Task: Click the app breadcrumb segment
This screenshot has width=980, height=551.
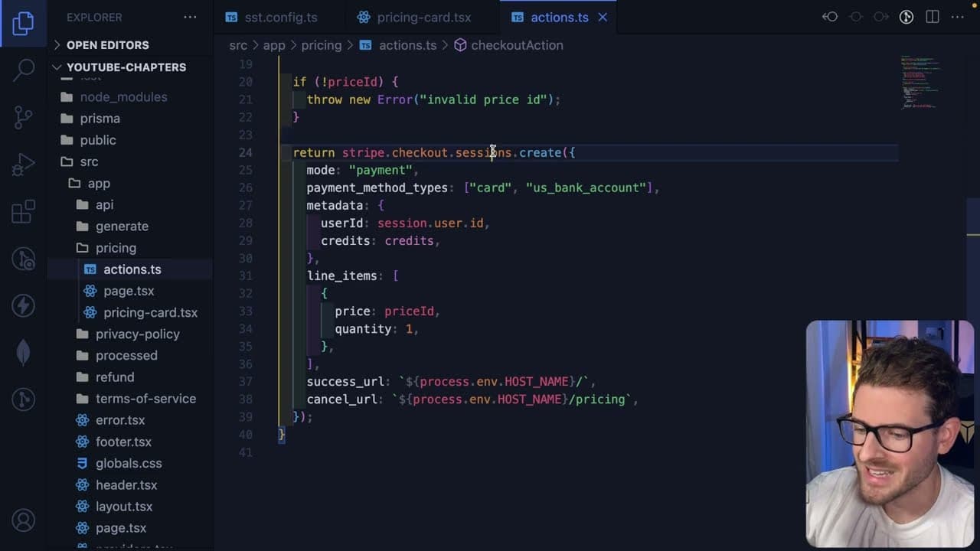Action: click(x=274, y=45)
